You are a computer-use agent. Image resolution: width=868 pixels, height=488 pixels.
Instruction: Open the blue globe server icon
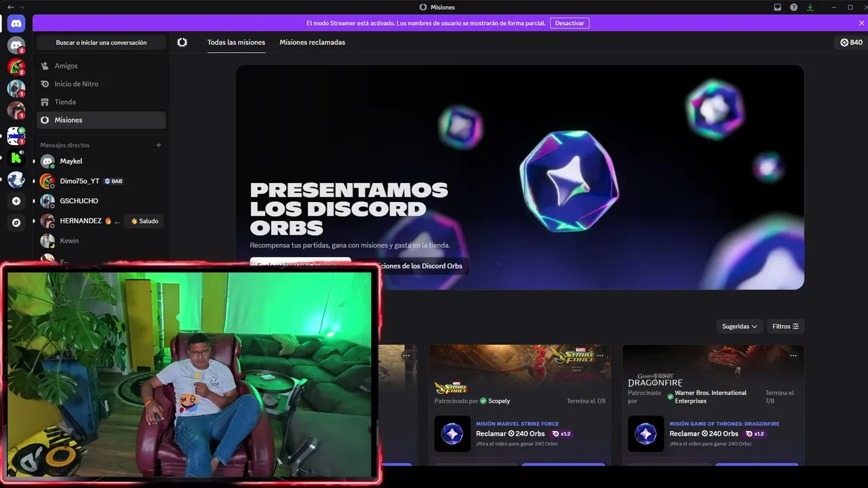pyautogui.click(x=16, y=180)
